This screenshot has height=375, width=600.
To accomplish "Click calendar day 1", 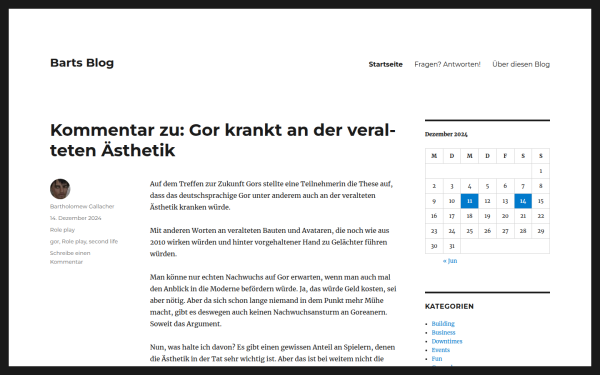I will pos(541,171).
